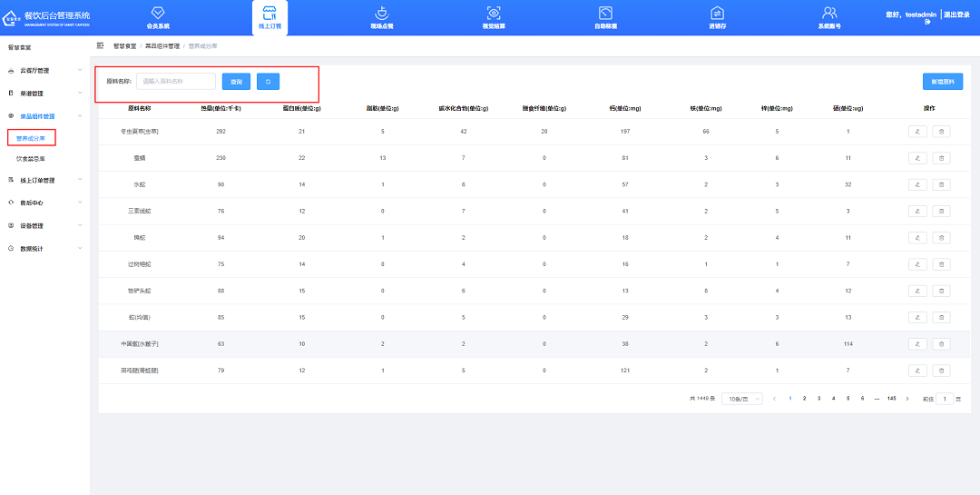The height and width of the screenshot is (495, 980).
Task: Go to page 3 in pagination
Action: click(818, 399)
